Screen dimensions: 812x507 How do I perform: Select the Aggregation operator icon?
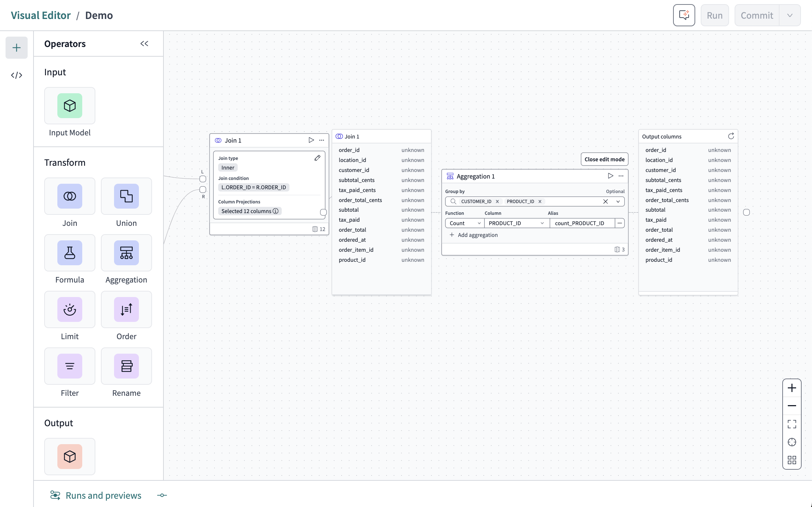coord(126,253)
